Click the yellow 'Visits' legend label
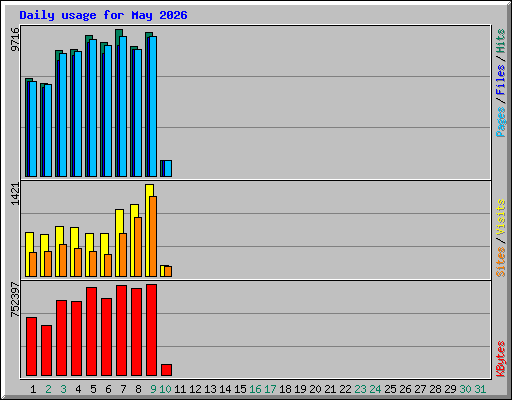 [501, 217]
